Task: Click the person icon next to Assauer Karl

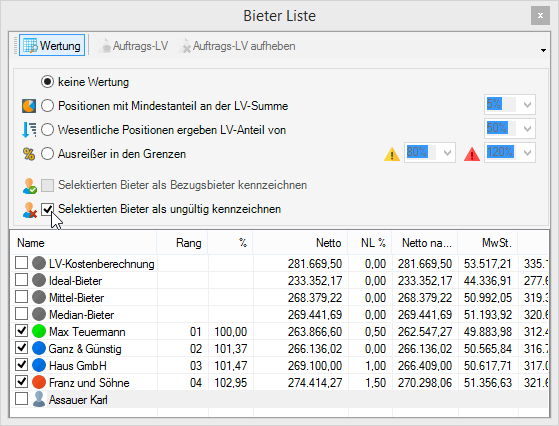Action: point(39,399)
